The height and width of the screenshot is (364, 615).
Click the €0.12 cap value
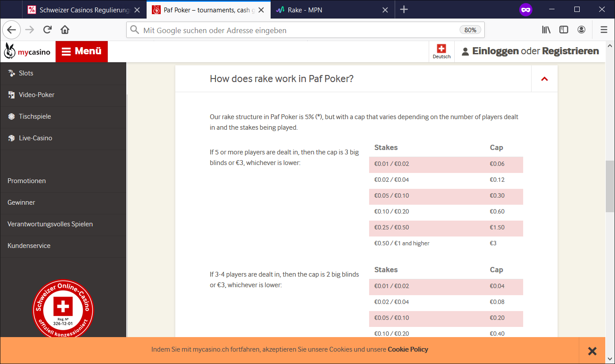(x=497, y=180)
